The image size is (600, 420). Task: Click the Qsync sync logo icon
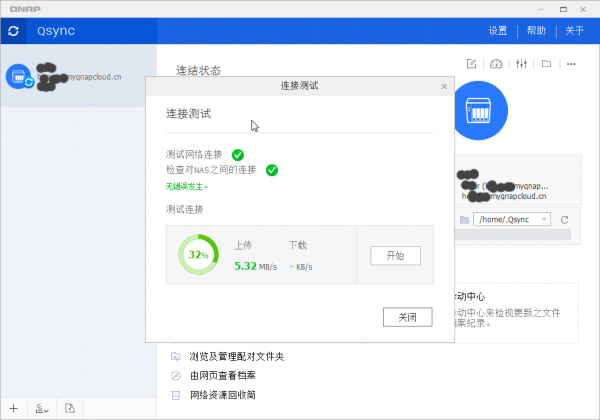[13, 31]
